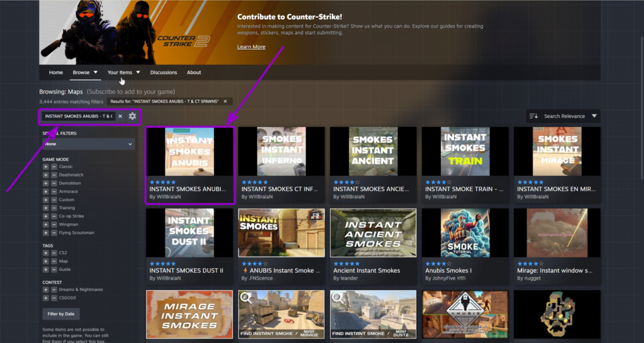644x343 pixels.
Task: Click the "INSTANT SMOKES EN MIR..." title
Action: pyautogui.click(x=556, y=189)
